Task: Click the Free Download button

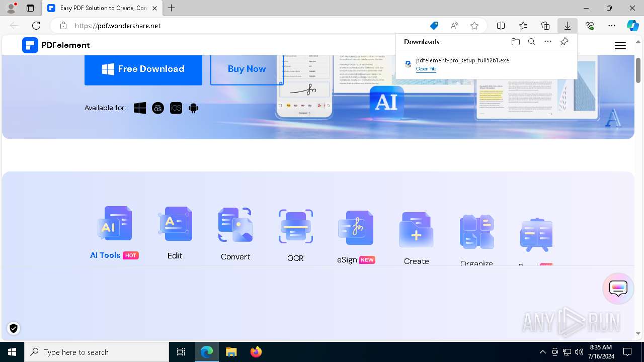Action: click(x=143, y=69)
